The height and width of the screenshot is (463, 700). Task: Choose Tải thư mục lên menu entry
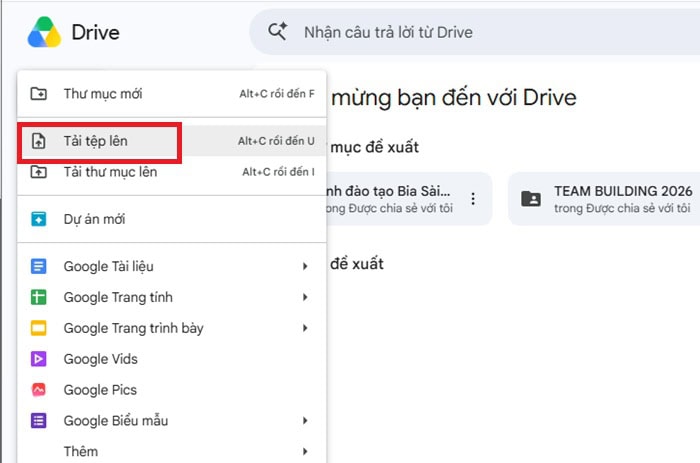[x=172, y=172]
